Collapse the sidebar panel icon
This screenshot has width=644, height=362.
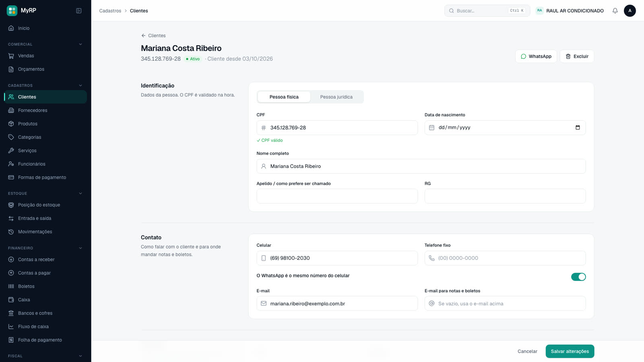coord(79,11)
